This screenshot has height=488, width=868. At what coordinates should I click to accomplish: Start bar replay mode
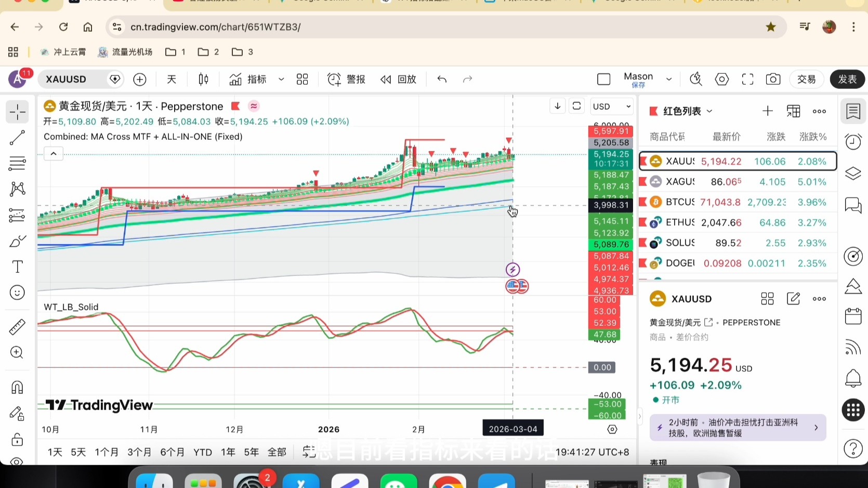click(x=399, y=80)
